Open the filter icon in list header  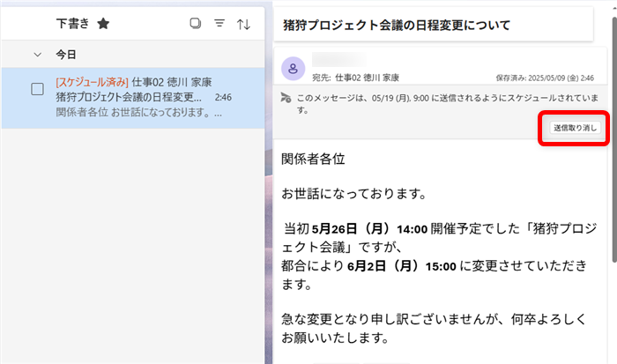coord(219,24)
